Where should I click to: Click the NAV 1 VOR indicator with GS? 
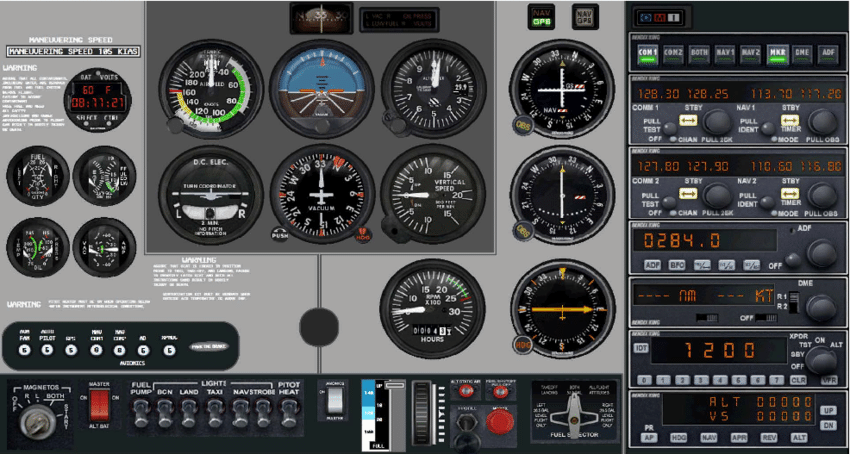click(x=562, y=89)
